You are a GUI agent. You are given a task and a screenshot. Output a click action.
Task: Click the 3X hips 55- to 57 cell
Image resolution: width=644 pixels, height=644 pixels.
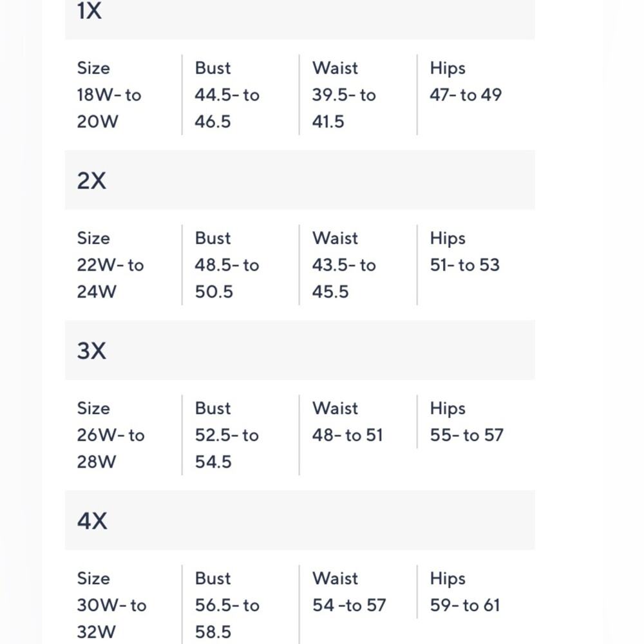466,435
